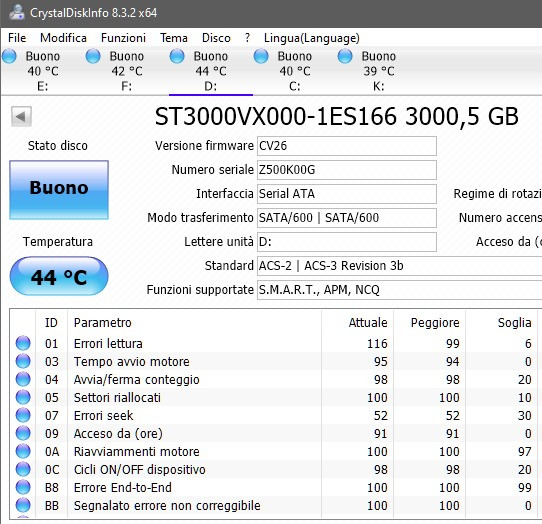Click the Numero seriale field Z500K00G

(347, 170)
